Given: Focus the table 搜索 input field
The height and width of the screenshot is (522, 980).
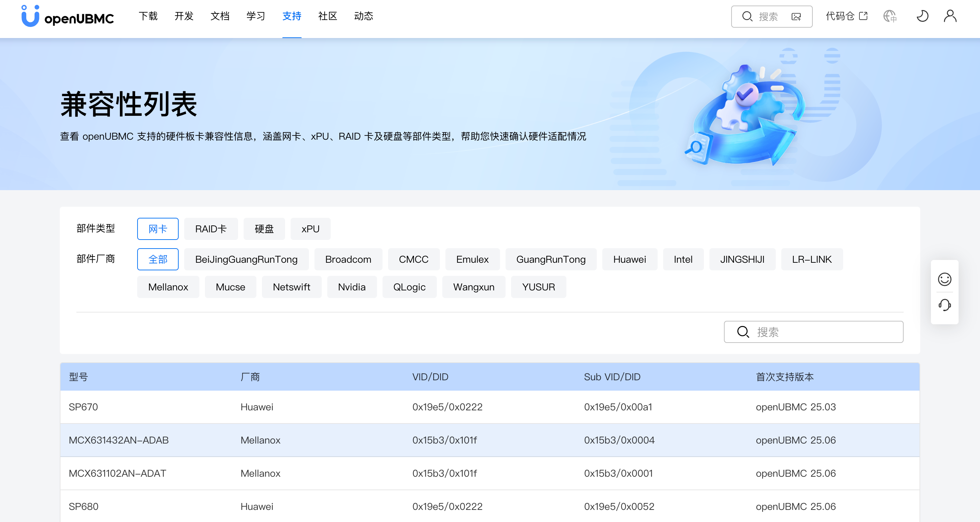Looking at the screenshot, I should click(813, 332).
